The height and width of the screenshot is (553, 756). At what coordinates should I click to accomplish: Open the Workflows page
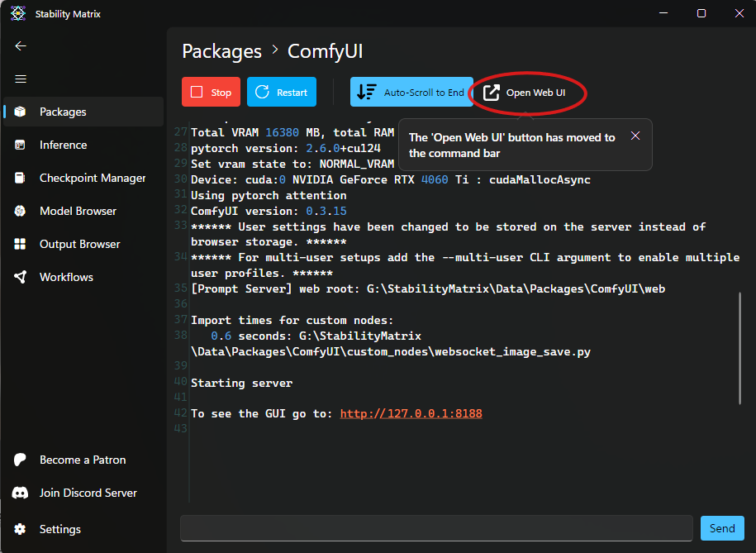pos(83,277)
